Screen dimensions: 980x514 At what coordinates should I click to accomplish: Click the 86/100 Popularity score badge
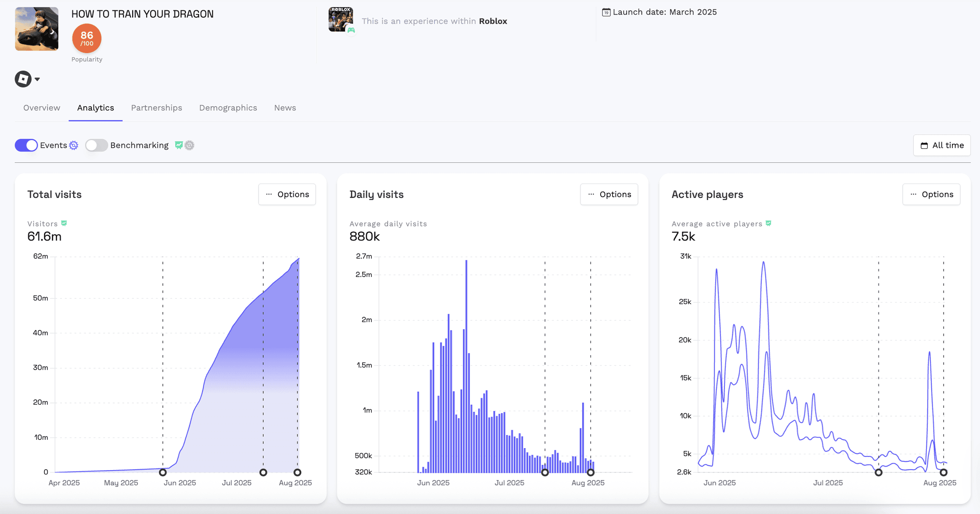click(86, 38)
